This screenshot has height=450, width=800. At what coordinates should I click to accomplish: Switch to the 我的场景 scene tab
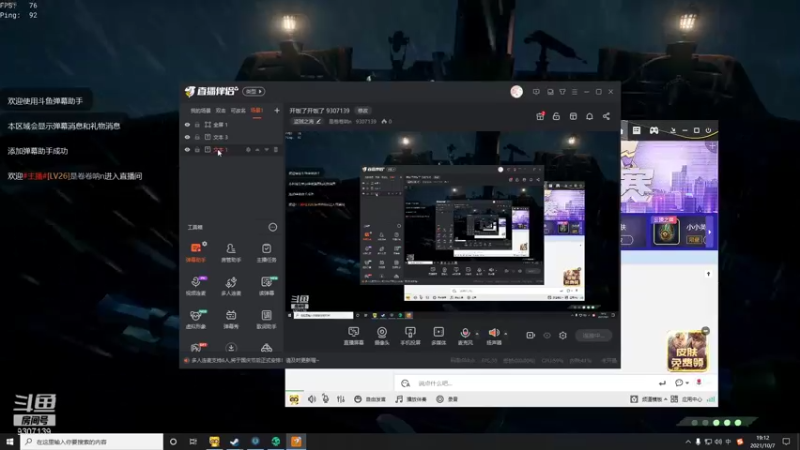[x=201, y=111]
